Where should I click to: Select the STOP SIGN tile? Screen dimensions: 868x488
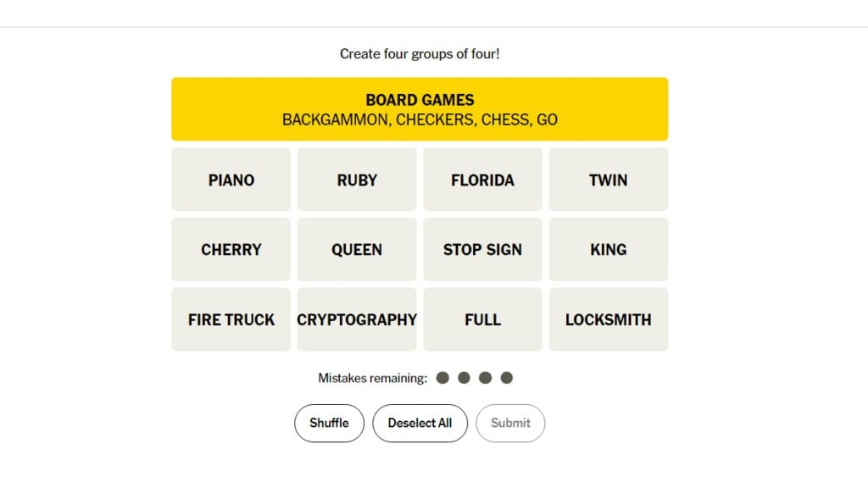click(x=482, y=249)
